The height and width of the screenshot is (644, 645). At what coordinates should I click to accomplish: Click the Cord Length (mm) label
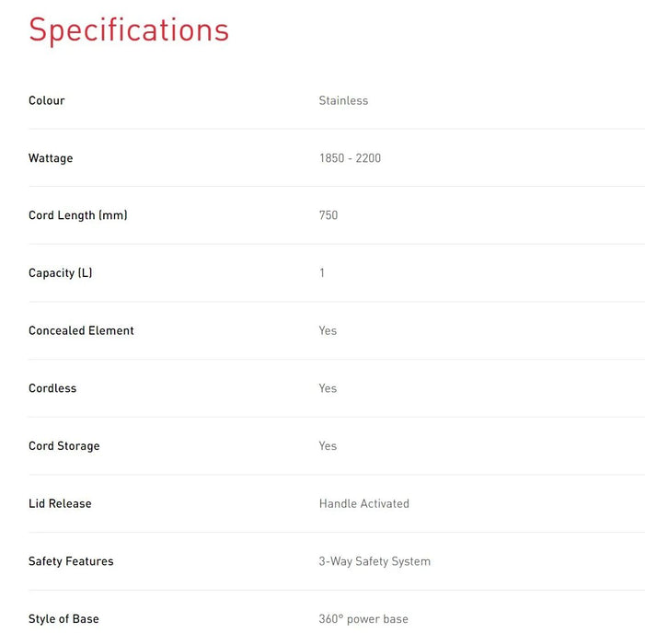pyautogui.click(x=78, y=215)
